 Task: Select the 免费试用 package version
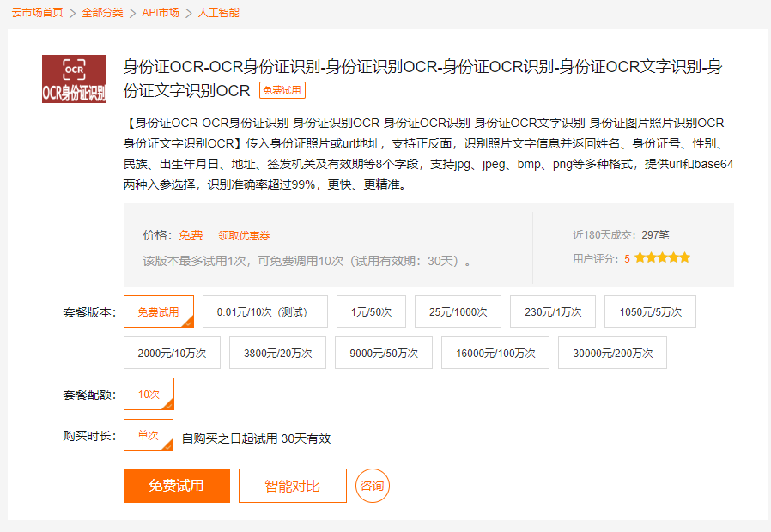157,311
